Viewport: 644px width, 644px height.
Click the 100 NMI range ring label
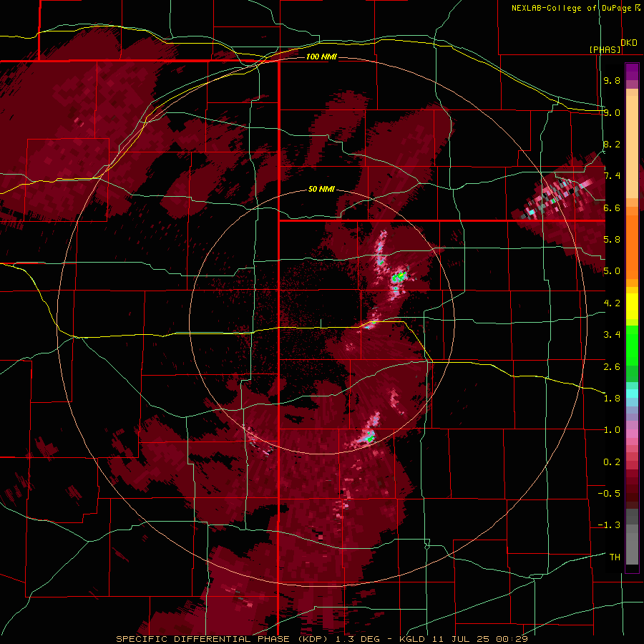point(321,57)
